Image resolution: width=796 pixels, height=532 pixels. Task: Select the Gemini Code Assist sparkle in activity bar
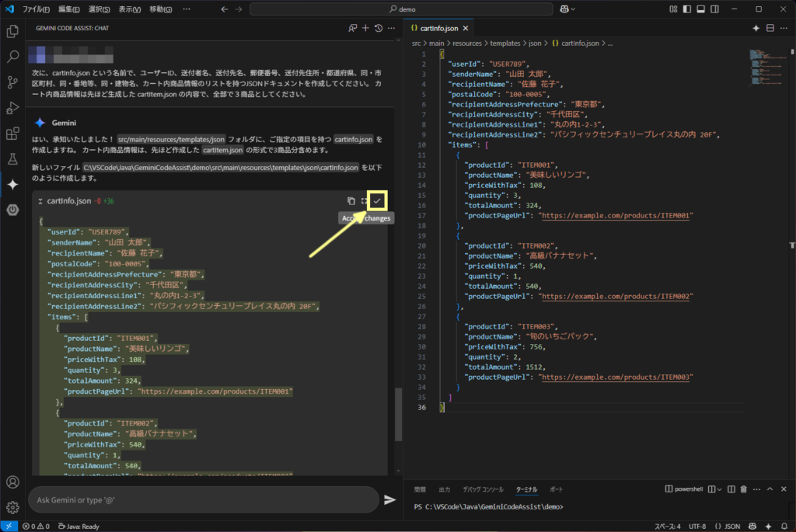[12, 185]
